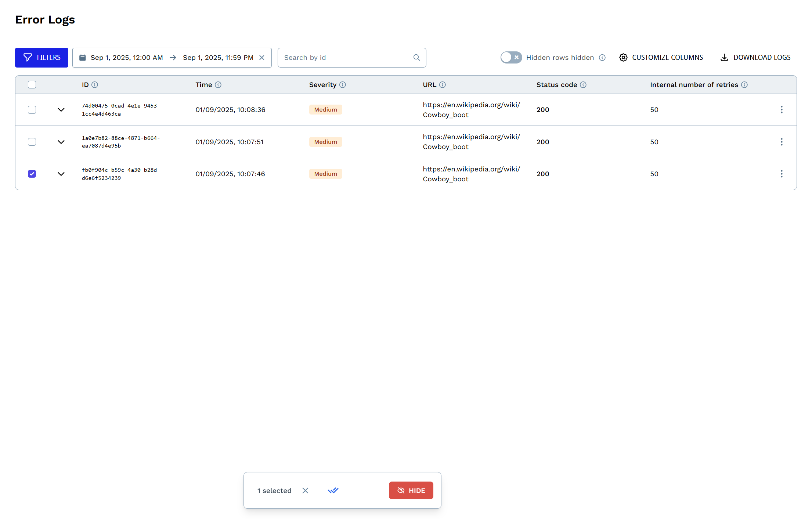
Task: Click the double-check select all icon
Action: [333, 490]
